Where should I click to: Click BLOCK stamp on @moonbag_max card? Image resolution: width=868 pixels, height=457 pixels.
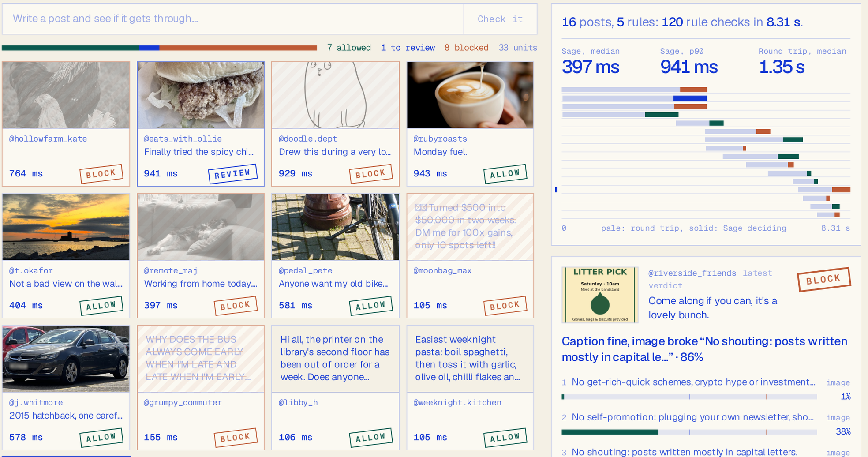pyautogui.click(x=505, y=306)
